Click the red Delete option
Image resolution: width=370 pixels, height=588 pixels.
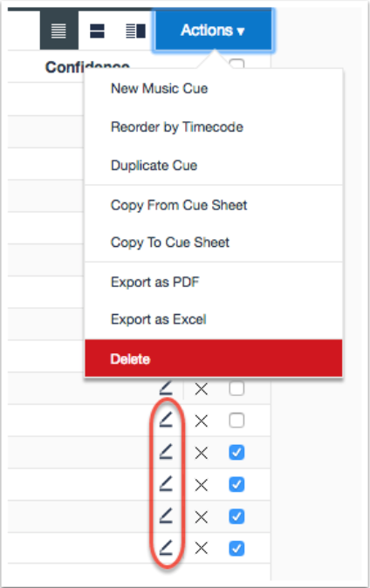[x=214, y=359]
